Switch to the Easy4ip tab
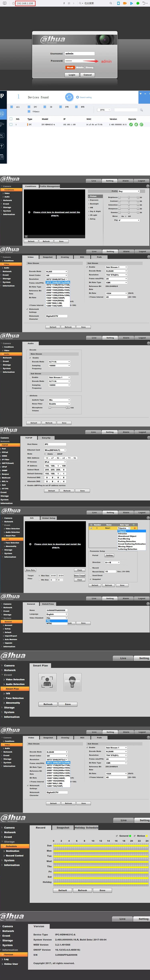The width and height of the screenshot is (150, 980). pos(46,438)
